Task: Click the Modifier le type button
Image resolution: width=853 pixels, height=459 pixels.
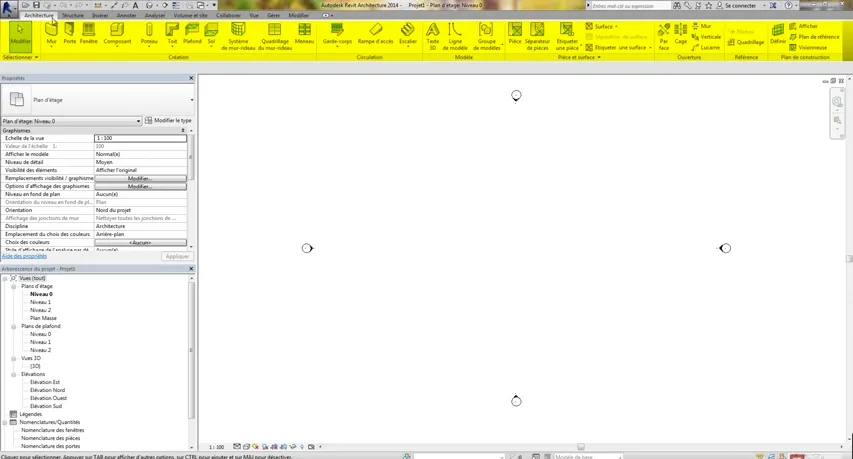Action: pyautogui.click(x=168, y=120)
